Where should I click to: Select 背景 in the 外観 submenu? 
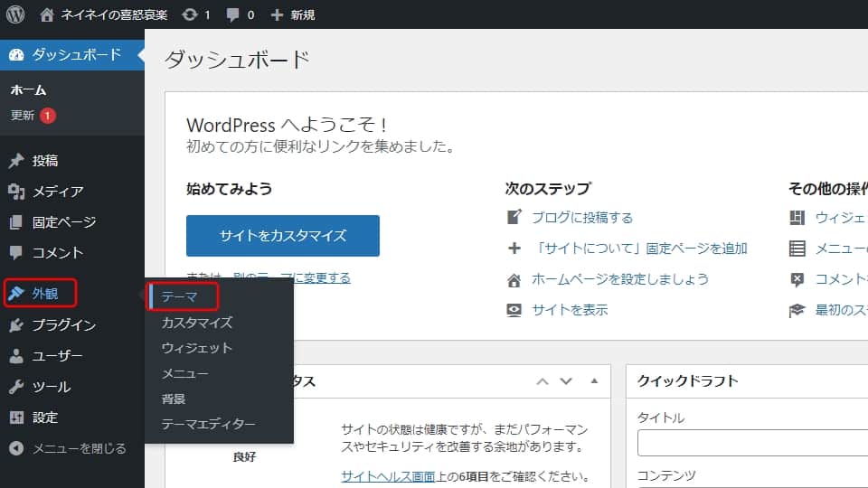pos(174,399)
